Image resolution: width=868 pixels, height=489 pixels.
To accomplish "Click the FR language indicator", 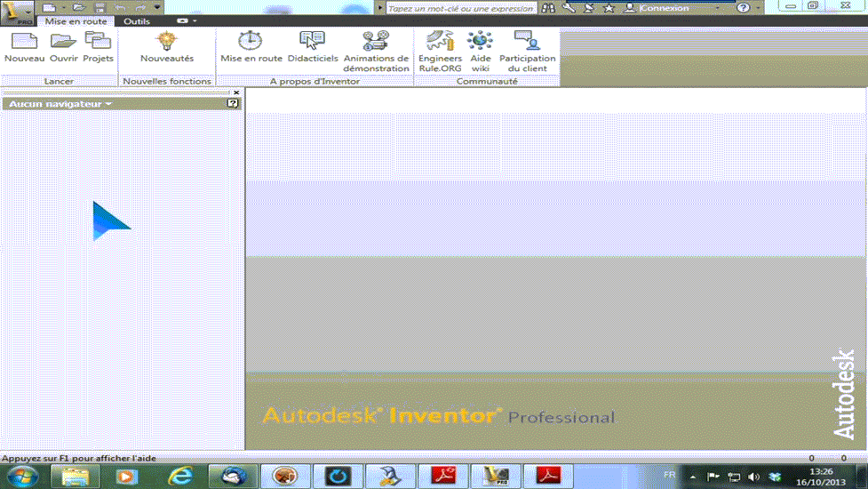I will tap(669, 475).
